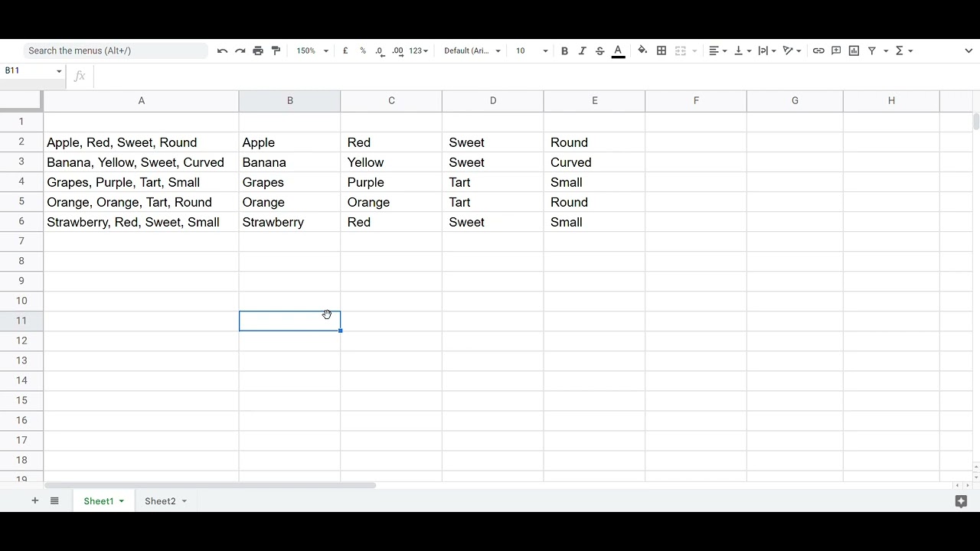This screenshot has width=980, height=551.
Task: Click the Search the menus field
Action: 115,51
